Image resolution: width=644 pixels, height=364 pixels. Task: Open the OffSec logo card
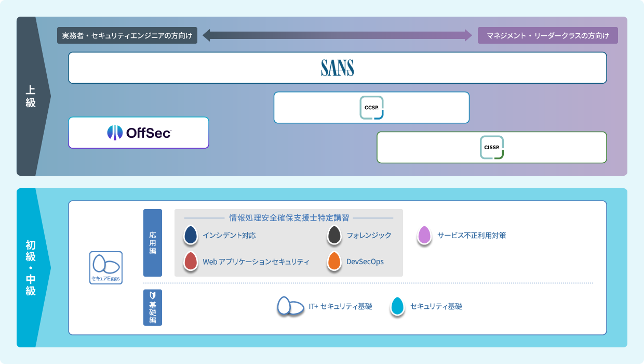pyautogui.click(x=139, y=133)
